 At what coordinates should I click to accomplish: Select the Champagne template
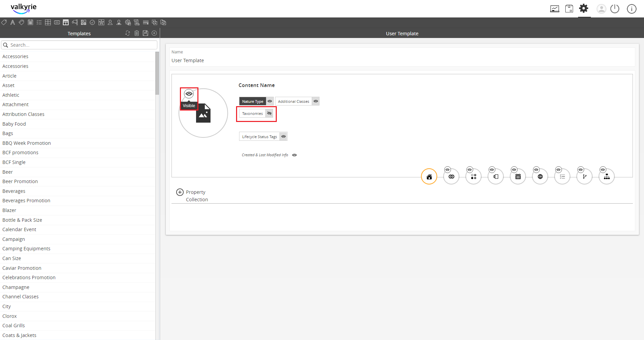pos(78,287)
